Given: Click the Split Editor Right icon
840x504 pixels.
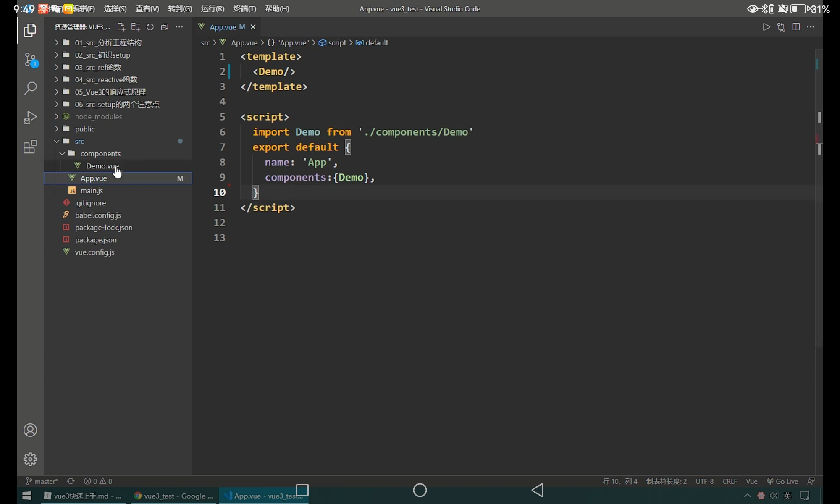Looking at the screenshot, I should (x=795, y=27).
